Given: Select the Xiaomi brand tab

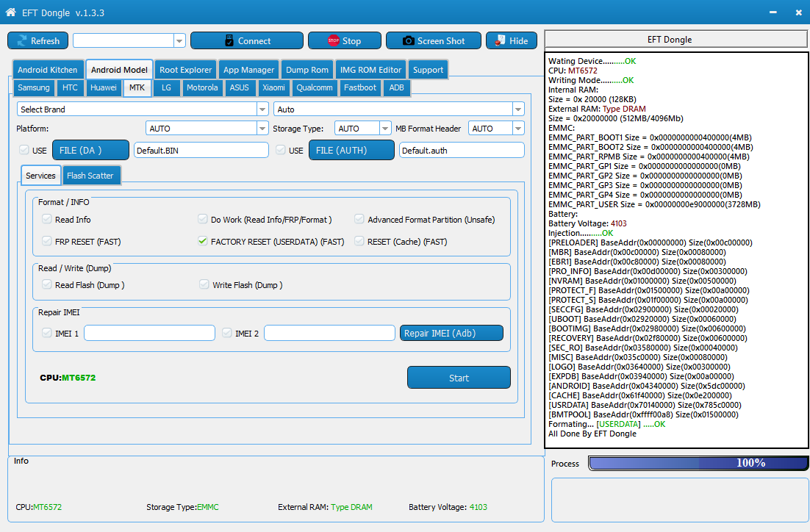Looking at the screenshot, I should coord(273,87).
